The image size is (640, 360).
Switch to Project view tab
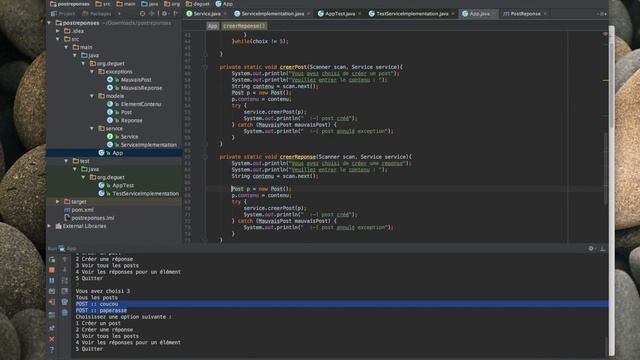pyautogui.click(x=63, y=13)
